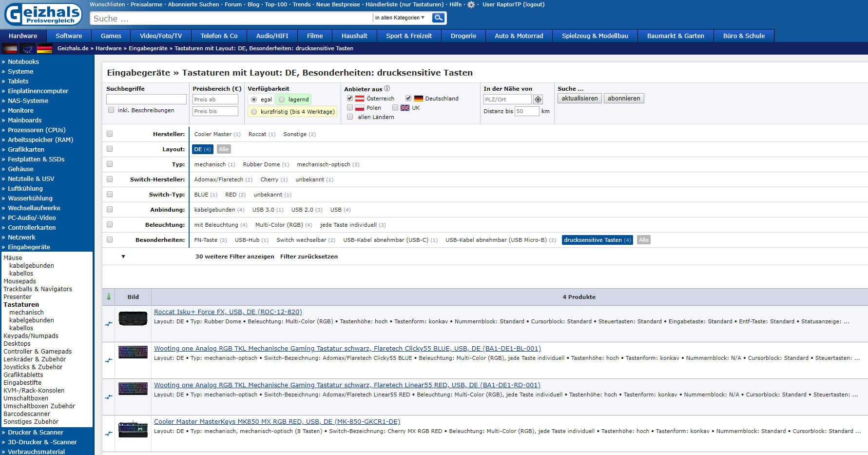Image resolution: width=868 pixels, height=455 pixels.
Task: Toggle the inkl. Beschreibungen checkbox
Action: click(x=111, y=110)
